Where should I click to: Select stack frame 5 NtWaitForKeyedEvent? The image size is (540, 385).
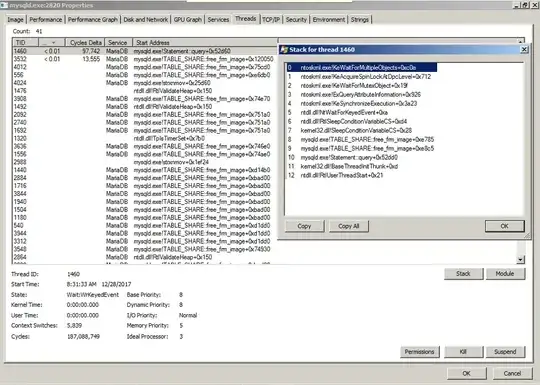(x=362, y=112)
